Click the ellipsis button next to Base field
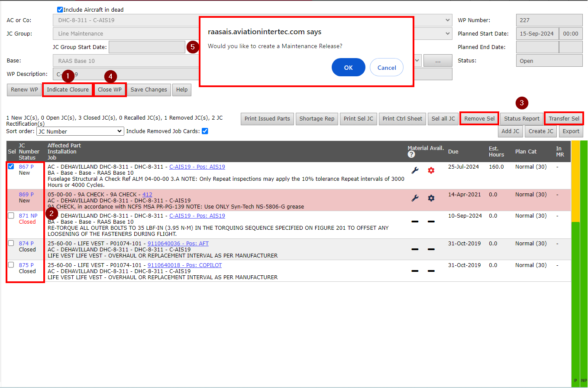This screenshot has height=388, width=588. 438,61
